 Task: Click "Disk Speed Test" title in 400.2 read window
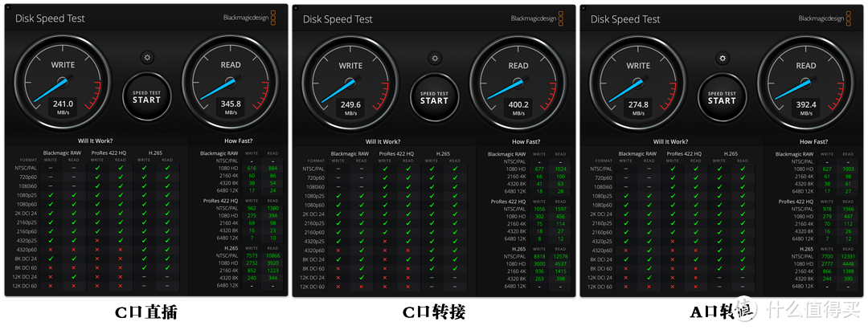click(x=338, y=18)
